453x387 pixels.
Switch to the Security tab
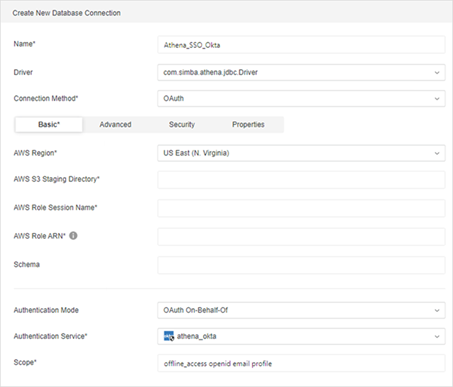182,125
